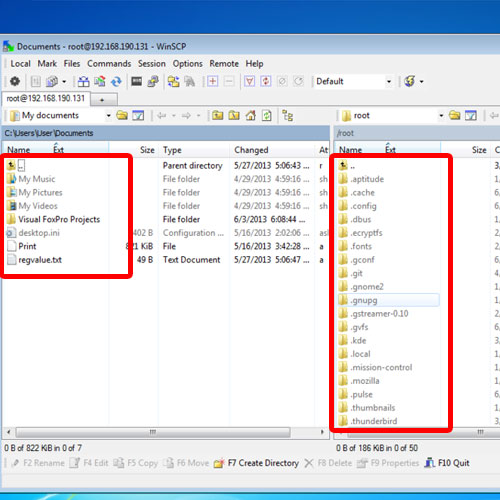Open Preferences via the gear icon
Image resolution: width=500 pixels, height=500 pixels.
tap(15, 81)
